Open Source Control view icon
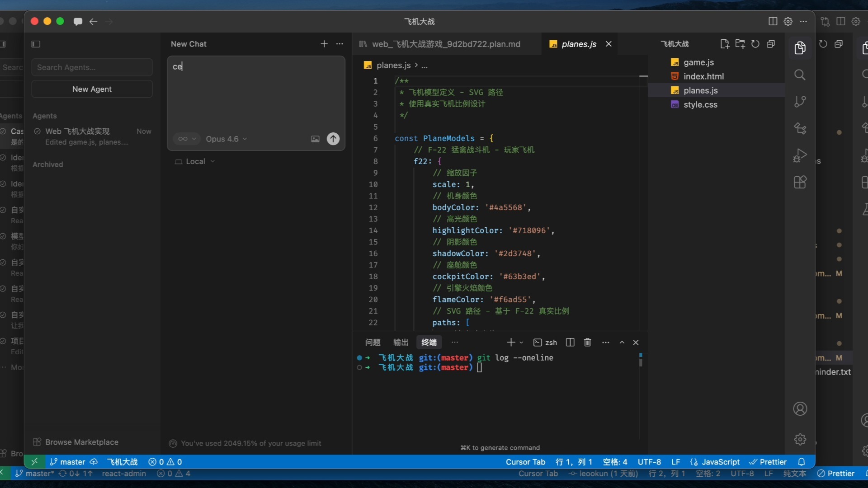 [800, 102]
